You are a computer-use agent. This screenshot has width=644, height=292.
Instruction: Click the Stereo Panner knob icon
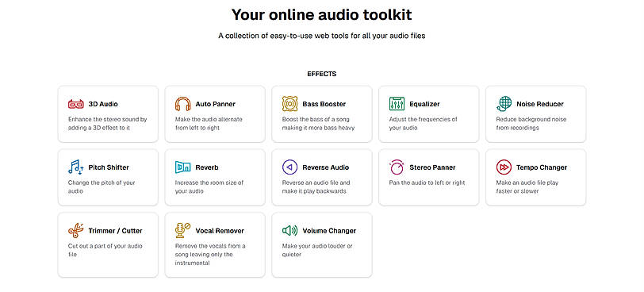pyautogui.click(x=397, y=167)
